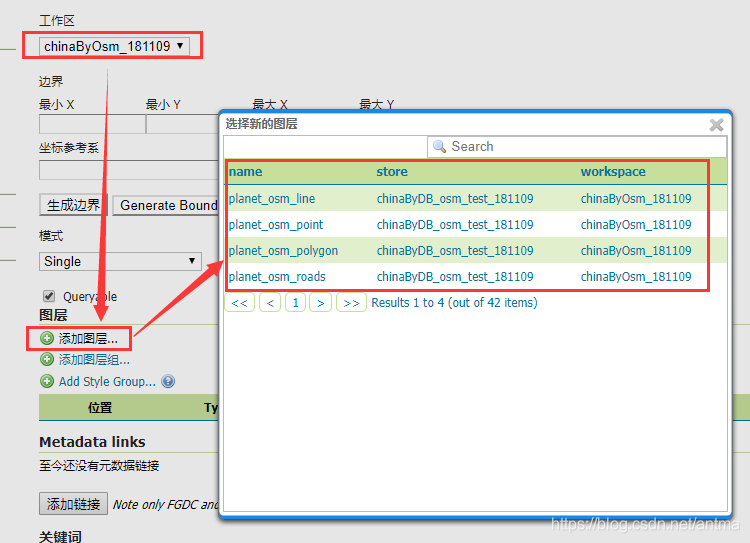Sort the layer list by workspace column
This screenshot has width=750, height=543.
613,172
